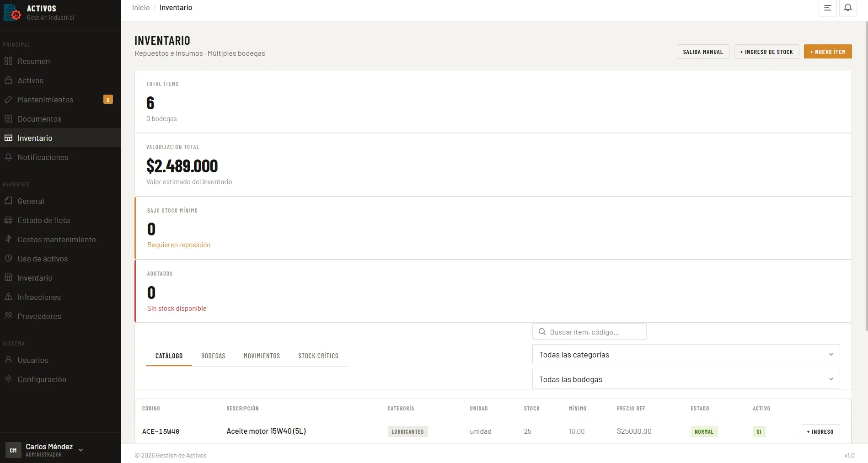Select the Activos padlock icon

coord(9,80)
